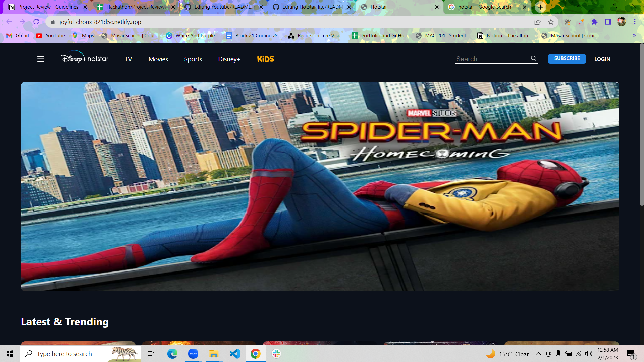Open Chrome from the taskbar
Viewport: 644px width, 362px height.
[x=256, y=354]
